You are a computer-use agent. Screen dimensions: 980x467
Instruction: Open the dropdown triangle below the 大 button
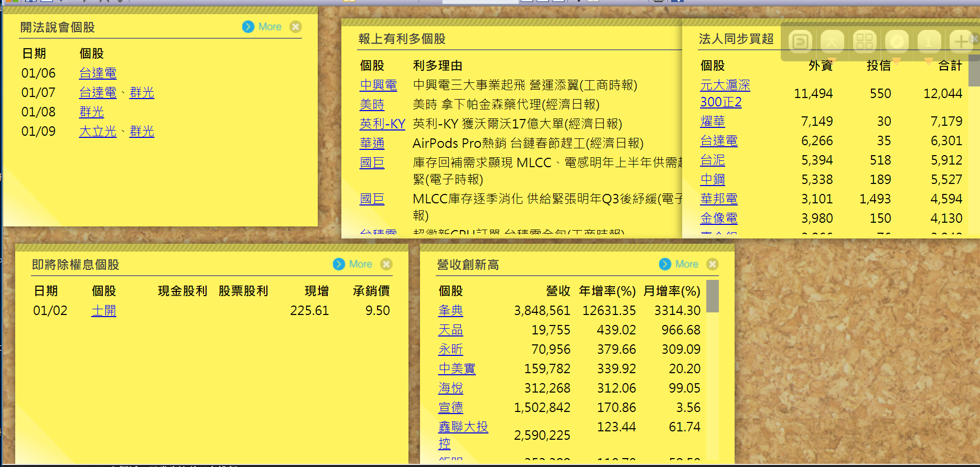832,60
